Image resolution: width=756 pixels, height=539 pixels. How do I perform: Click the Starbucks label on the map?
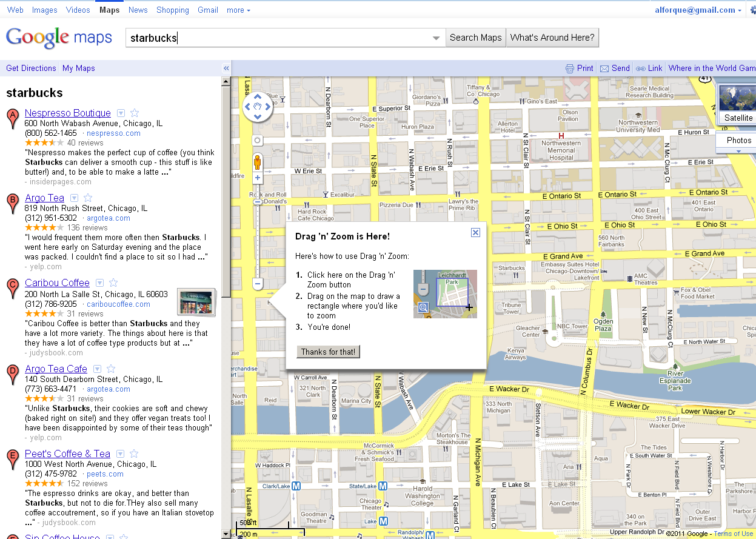pos(511,268)
